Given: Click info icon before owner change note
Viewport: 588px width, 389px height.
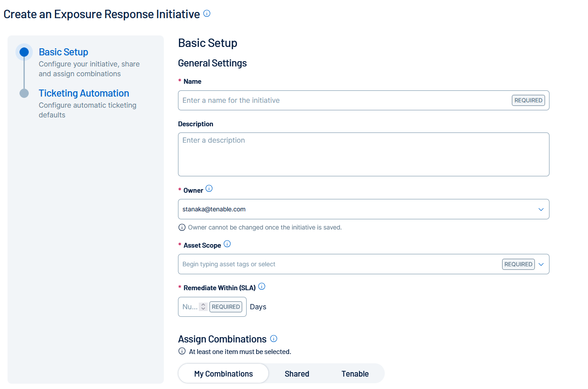Looking at the screenshot, I should click(182, 228).
